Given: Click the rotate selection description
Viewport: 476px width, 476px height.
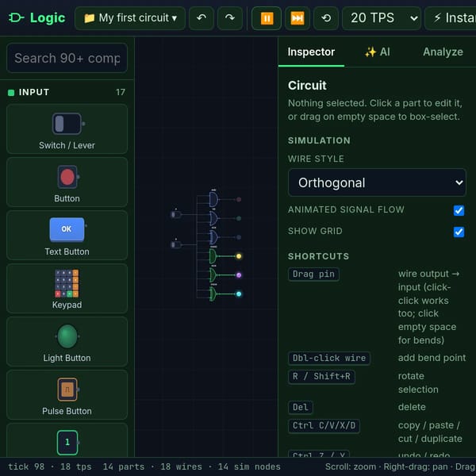Looking at the screenshot, I should point(418,383).
